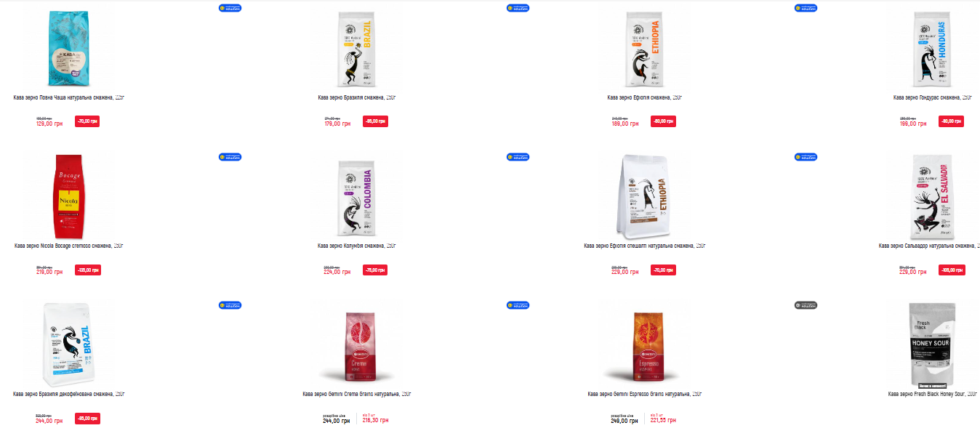Click the cashback badge on Gemini Crema Grains
This screenshot has height=436, width=980.
(x=518, y=304)
